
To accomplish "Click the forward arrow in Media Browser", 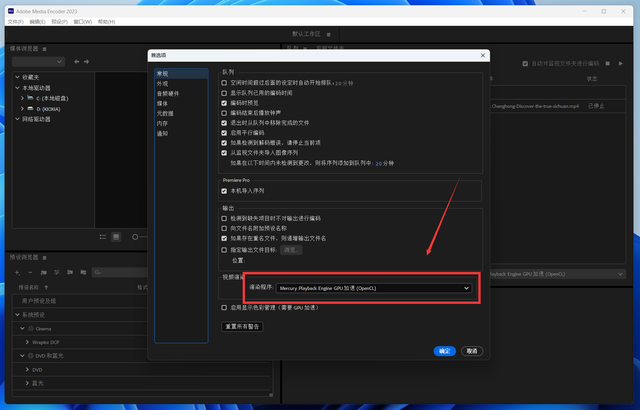I will pos(87,62).
